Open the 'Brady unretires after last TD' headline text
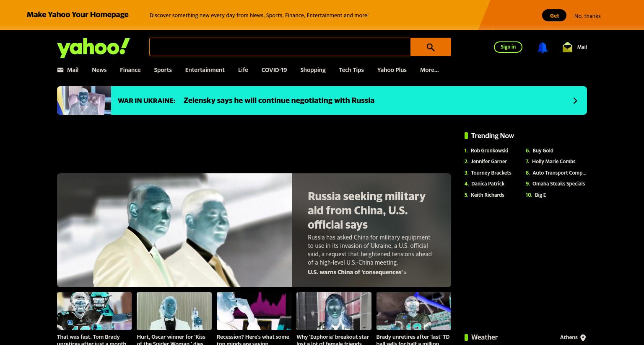Viewport: 644px width, 345px height. tap(413, 340)
